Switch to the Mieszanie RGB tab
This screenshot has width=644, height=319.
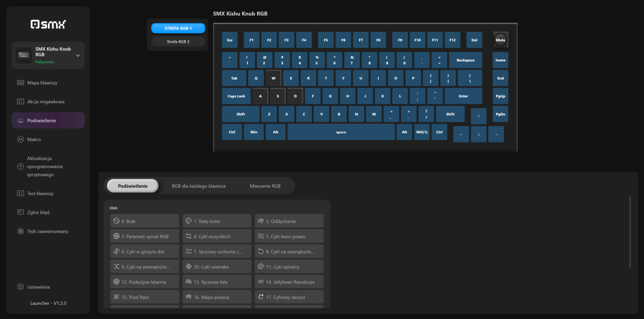[265, 186]
